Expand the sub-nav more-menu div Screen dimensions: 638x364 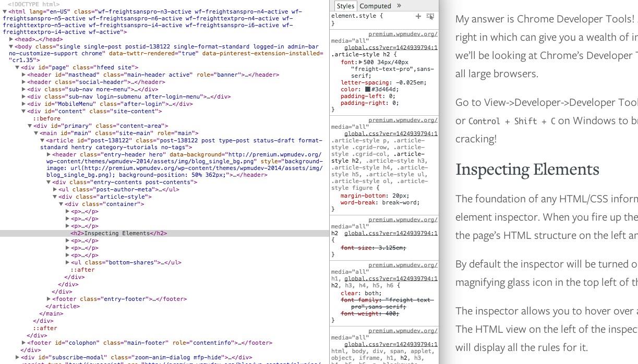pos(23,90)
